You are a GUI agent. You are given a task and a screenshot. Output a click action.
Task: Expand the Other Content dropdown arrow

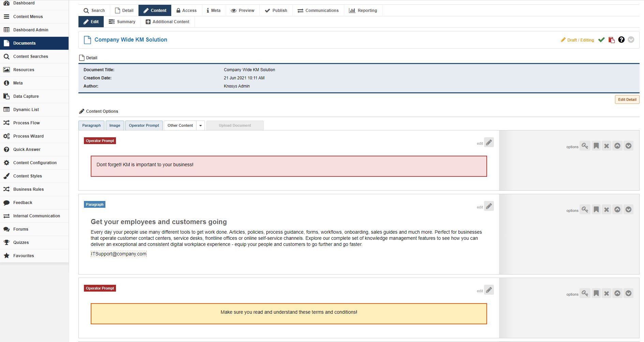pos(201,125)
